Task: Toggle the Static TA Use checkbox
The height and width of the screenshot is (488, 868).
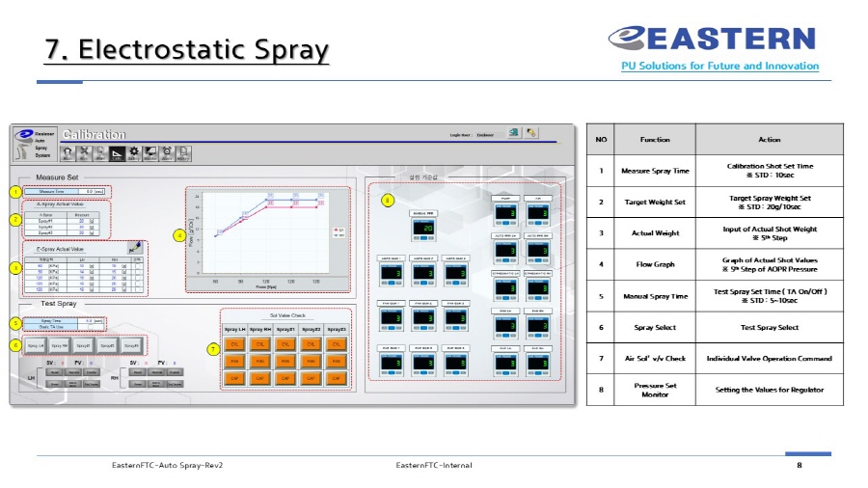Action: [91, 327]
